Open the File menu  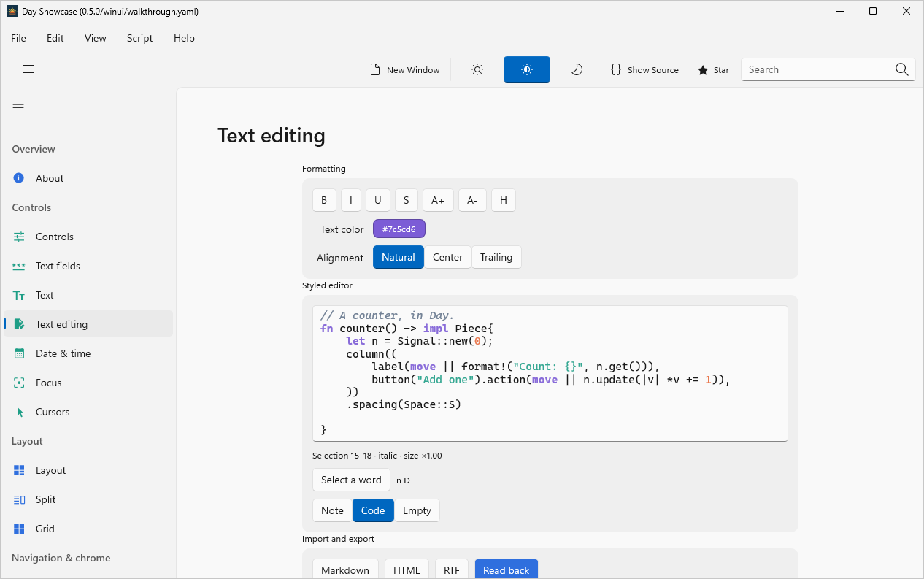[x=18, y=38]
